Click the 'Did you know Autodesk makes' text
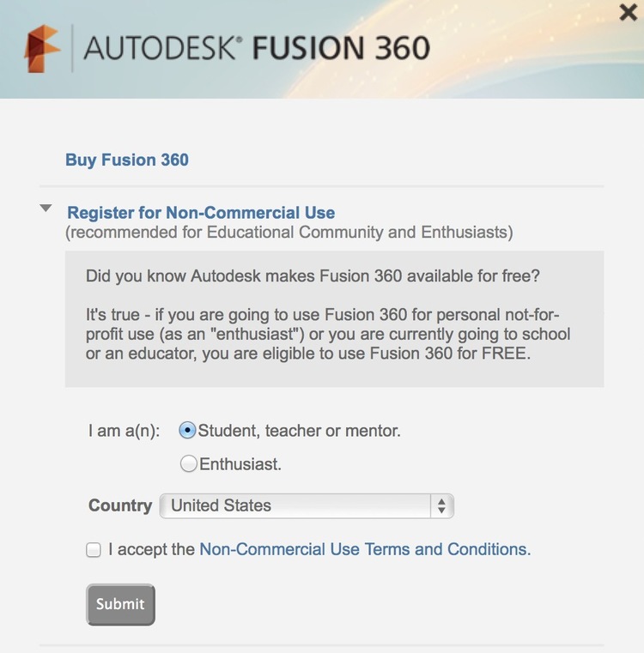 coord(313,275)
